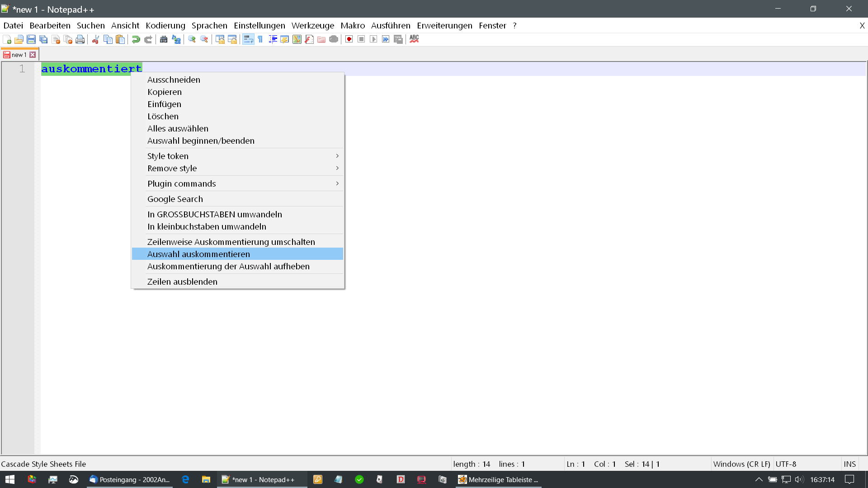Click the Find binoculars icon
868x488 pixels.
pyautogui.click(x=164, y=39)
